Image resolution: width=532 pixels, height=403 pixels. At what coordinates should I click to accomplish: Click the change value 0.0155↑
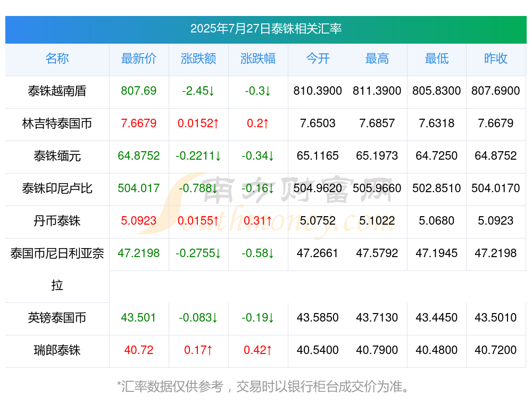[198, 221]
